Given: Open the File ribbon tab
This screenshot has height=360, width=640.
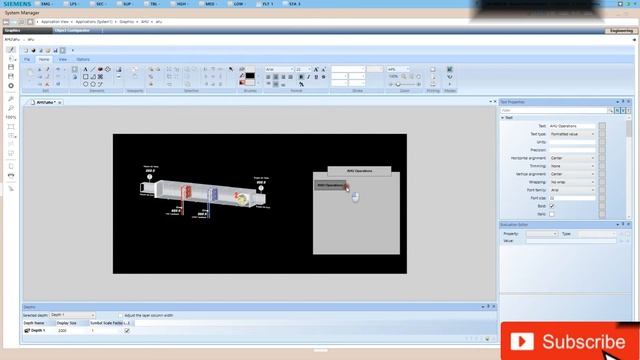Looking at the screenshot, I should [x=27, y=59].
